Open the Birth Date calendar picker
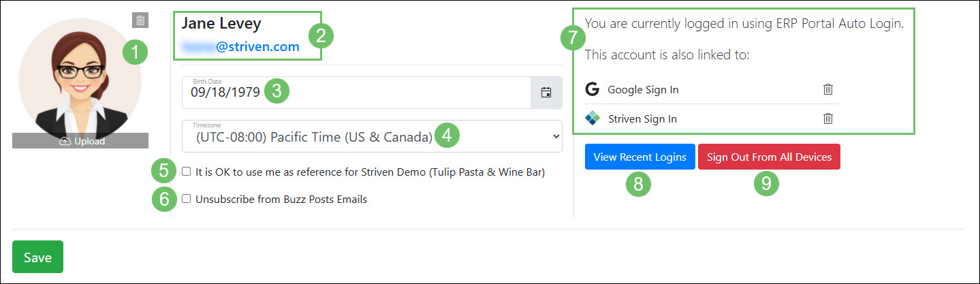Image resolution: width=980 pixels, height=284 pixels. pos(546,93)
